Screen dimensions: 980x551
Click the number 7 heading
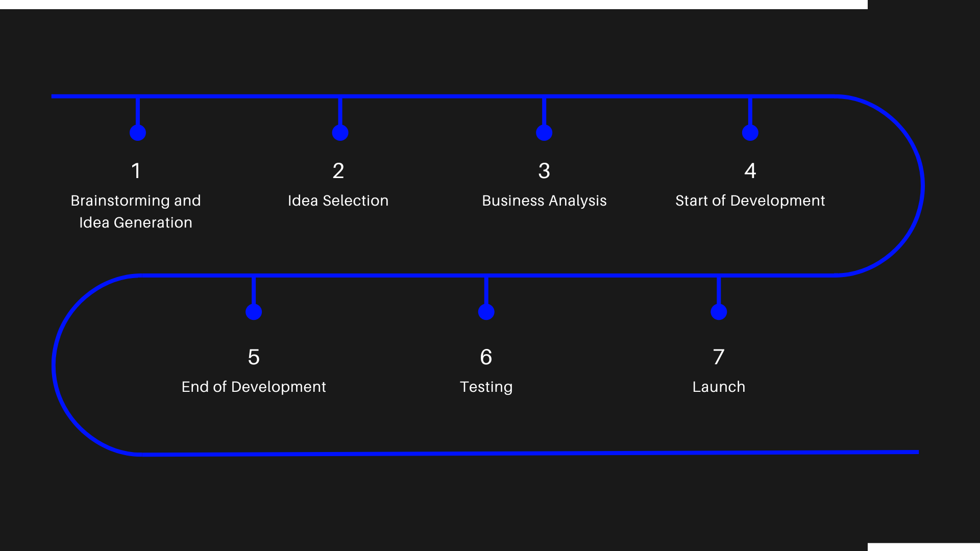tap(719, 357)
